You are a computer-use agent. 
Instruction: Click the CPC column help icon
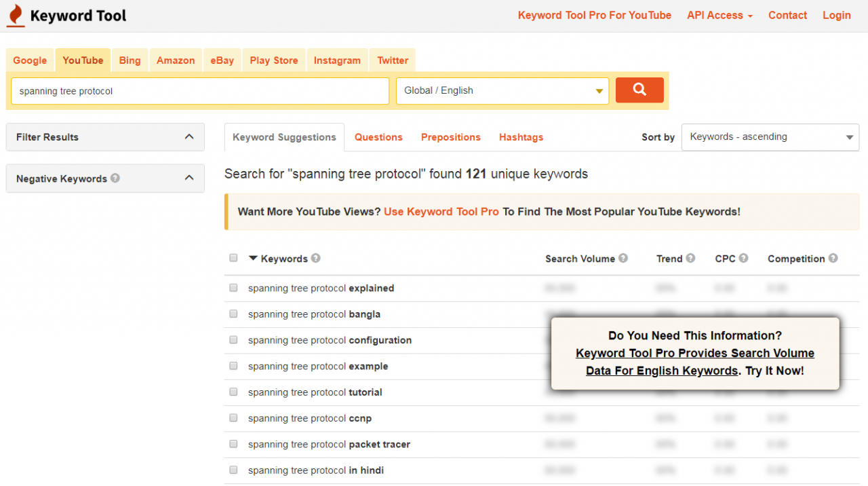(x=743, y=259)
